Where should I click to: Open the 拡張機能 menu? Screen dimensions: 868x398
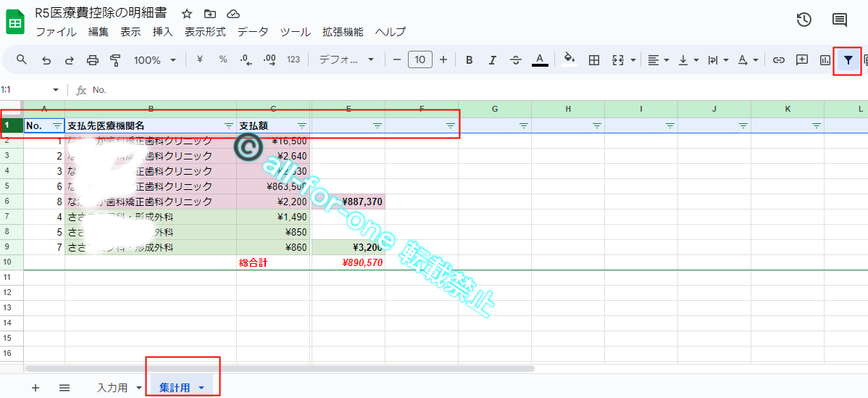[x=343, y=32]
